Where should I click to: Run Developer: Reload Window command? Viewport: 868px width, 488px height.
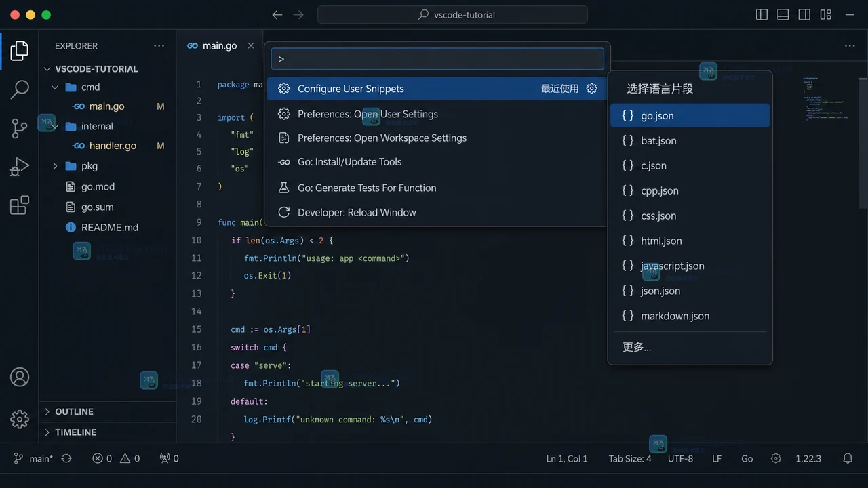(x=435, y=212)
